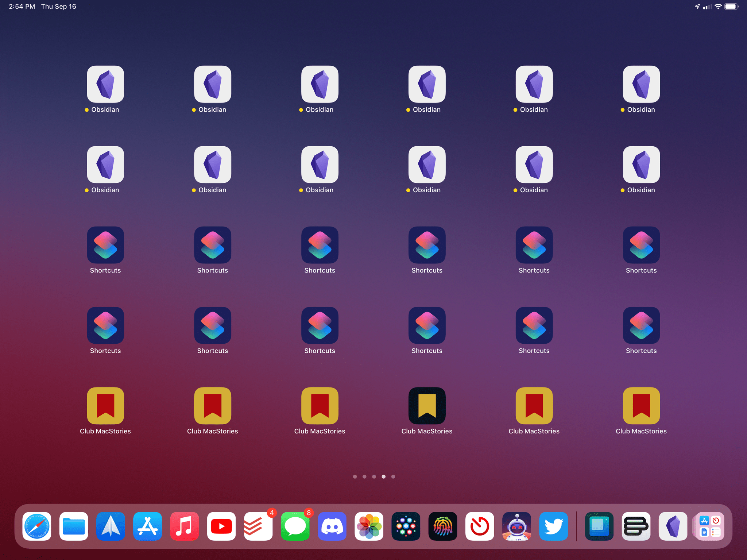This screenshot has width=747, height=560.
Task: Tap the battery indicator in the status bar
Action: 731,7
